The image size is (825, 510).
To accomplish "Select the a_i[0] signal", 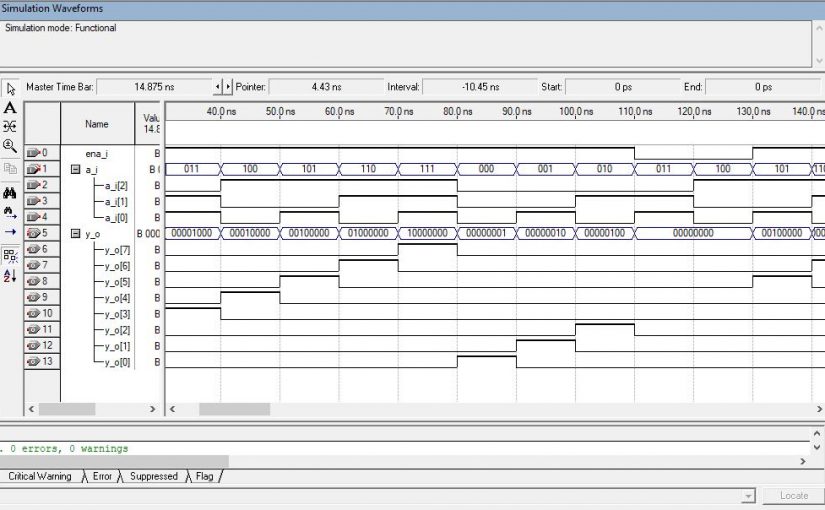I will (x=116, y=218).
